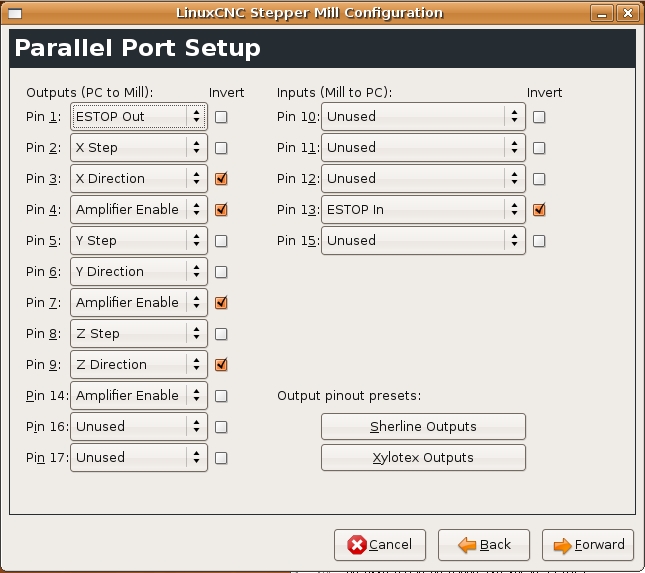This screenshot has height=573, width=645.
Task: Check Invert box for Pin 14
Action: pos(221,396)
